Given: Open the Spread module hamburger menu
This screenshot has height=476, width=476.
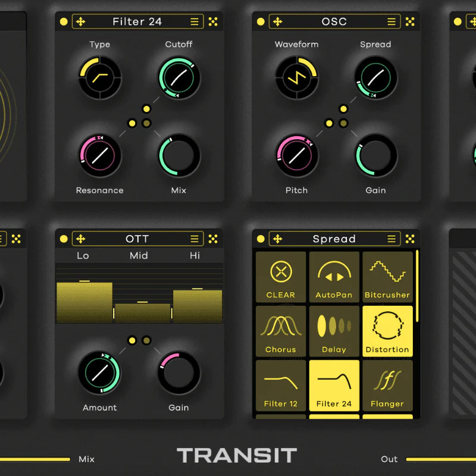Looking at the screenshot, I should point(392,239).
